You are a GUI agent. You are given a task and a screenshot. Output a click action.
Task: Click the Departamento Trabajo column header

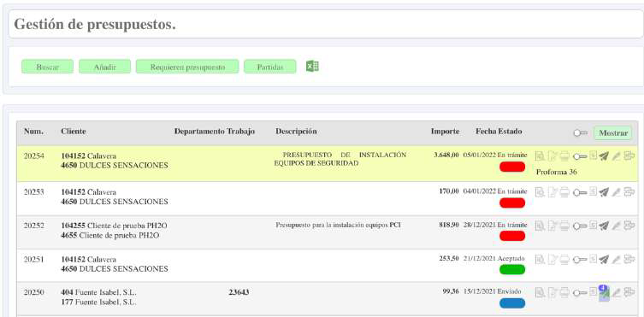[215, 132]
